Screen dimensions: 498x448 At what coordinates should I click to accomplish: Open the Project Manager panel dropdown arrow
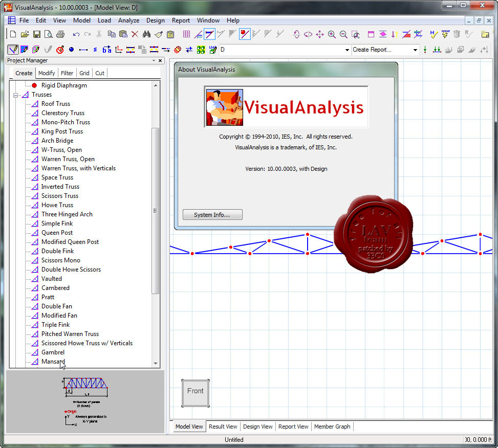coord(154,60)
